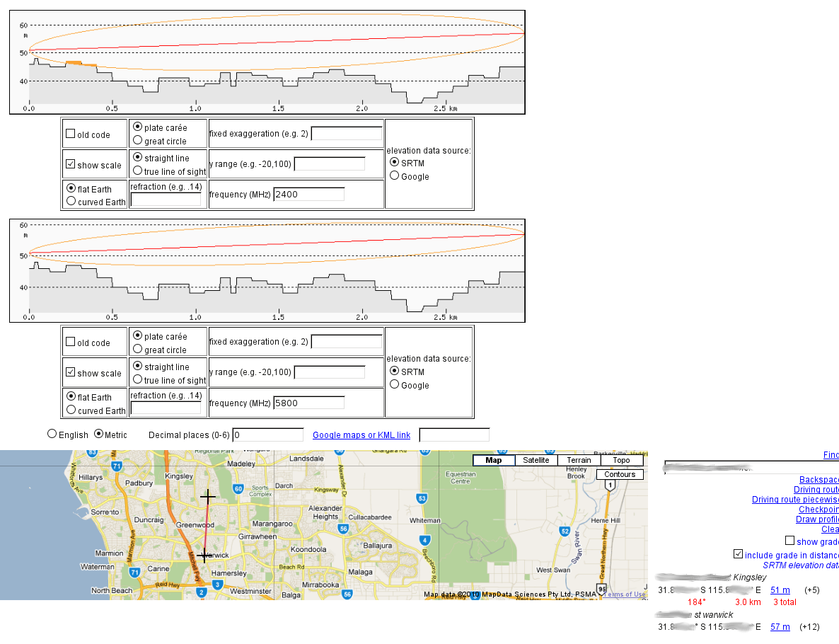839x644 pixels.
Task: Open the Topo map type
Action: pyautogui.click(x=621, y=460)
